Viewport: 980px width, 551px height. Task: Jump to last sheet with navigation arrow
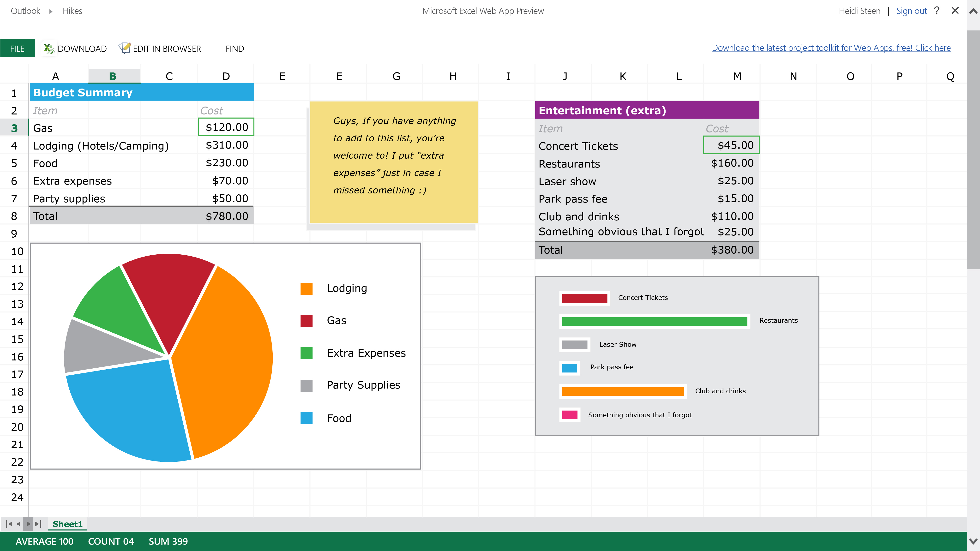pyautogui.click(x=38, y=524)
